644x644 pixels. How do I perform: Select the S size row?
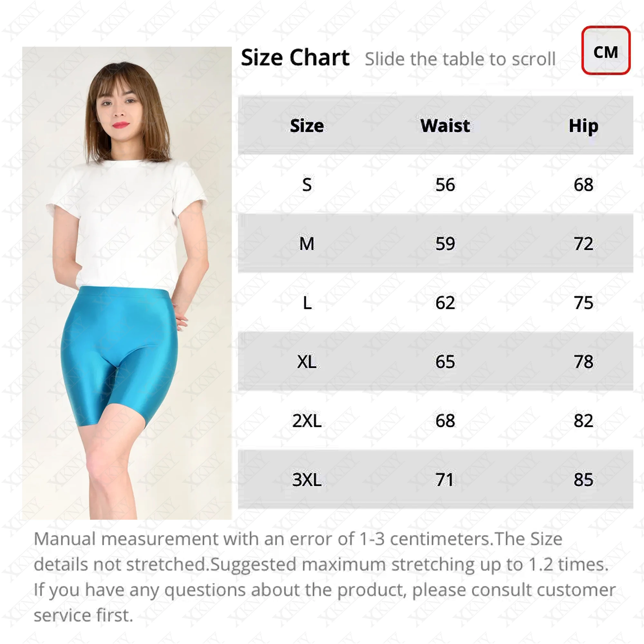click(436, 184)
